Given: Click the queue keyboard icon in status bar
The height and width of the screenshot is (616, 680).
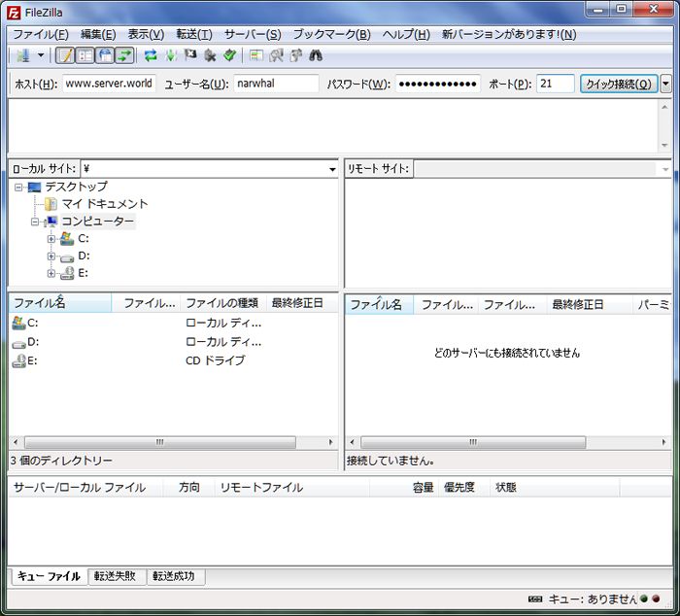Looking at the screenshot, I should pyautogui.click(x=535, y=599).
